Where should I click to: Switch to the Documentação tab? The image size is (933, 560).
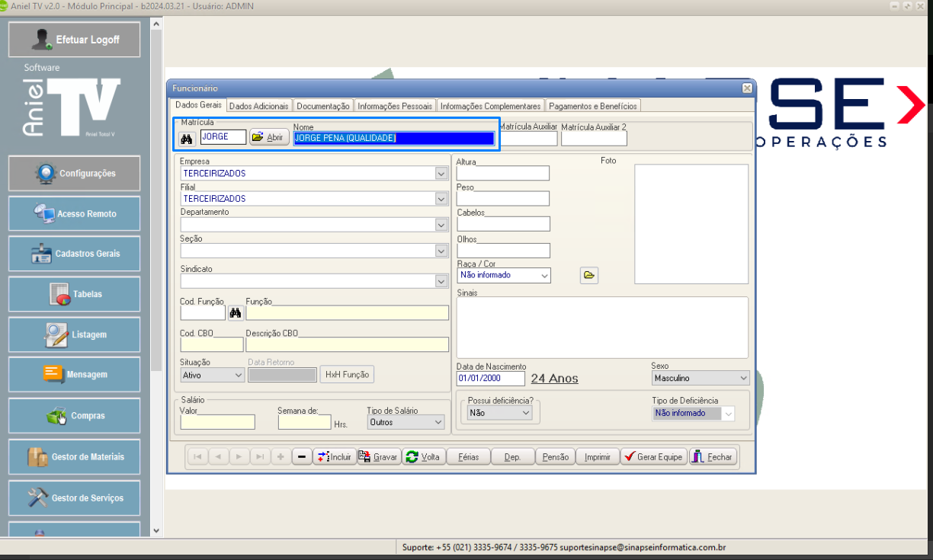323,106
